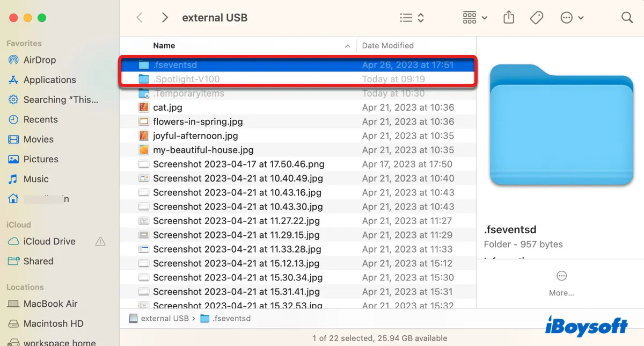Open the list view options dropdown
Image resolution: width=644 pixels, height=346 pixels.
tap(412, 18)
